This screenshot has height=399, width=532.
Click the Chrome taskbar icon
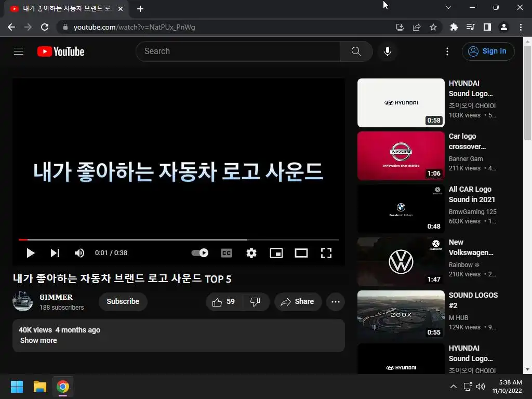[63, 387]
